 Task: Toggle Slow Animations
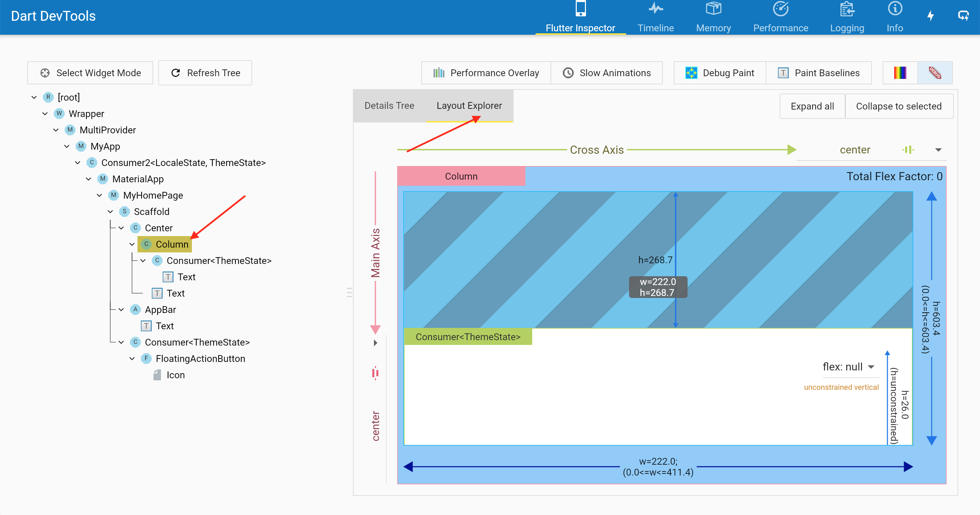(607, 73)
